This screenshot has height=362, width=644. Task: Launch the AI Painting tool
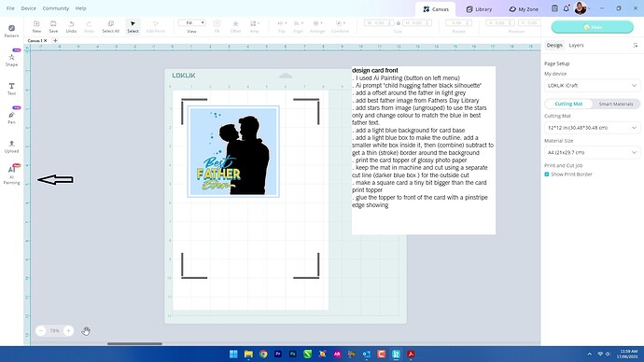click(11, 175)
